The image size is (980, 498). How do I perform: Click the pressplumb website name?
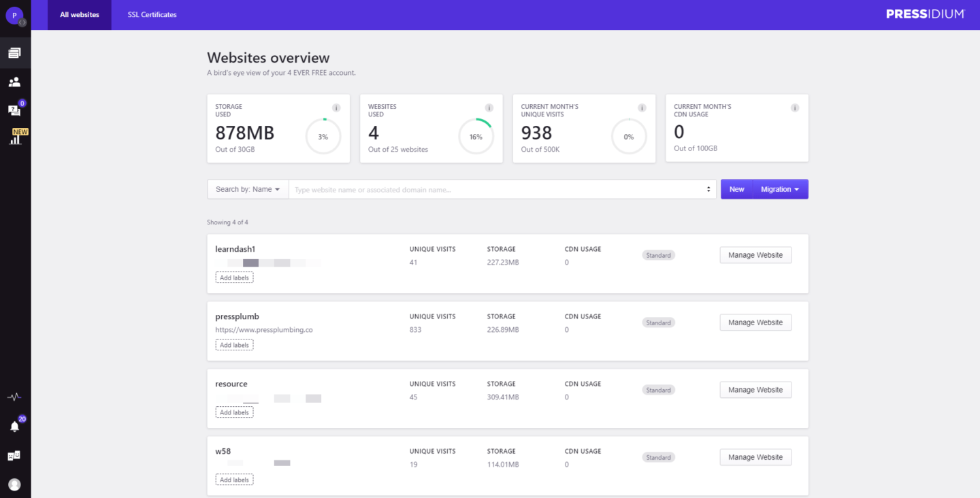[237, 316]
